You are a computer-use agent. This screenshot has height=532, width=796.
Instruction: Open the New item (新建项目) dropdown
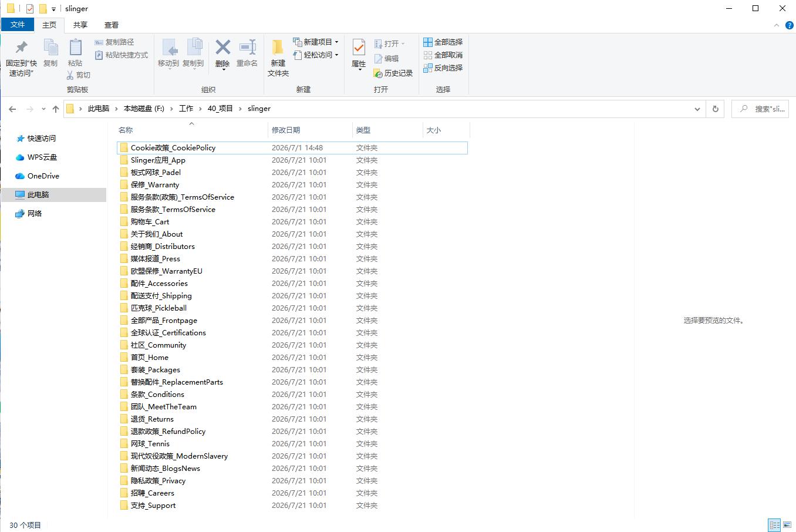tap(316, 42)
